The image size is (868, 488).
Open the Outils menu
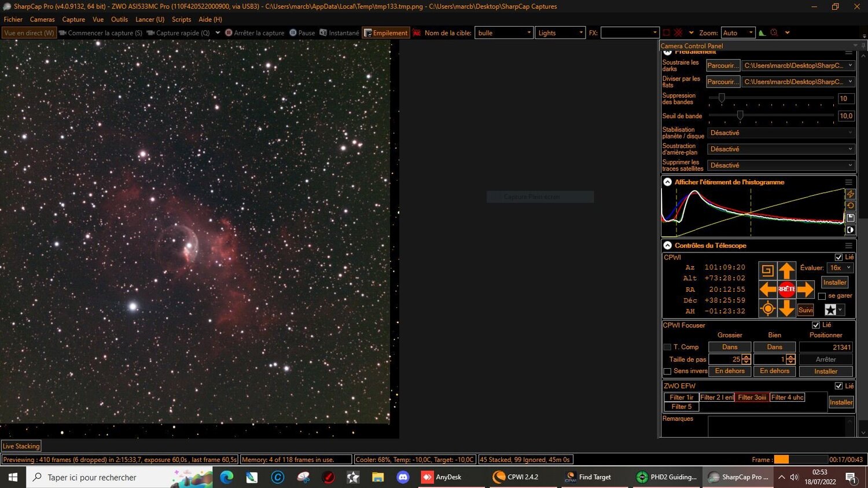(119, 19)
